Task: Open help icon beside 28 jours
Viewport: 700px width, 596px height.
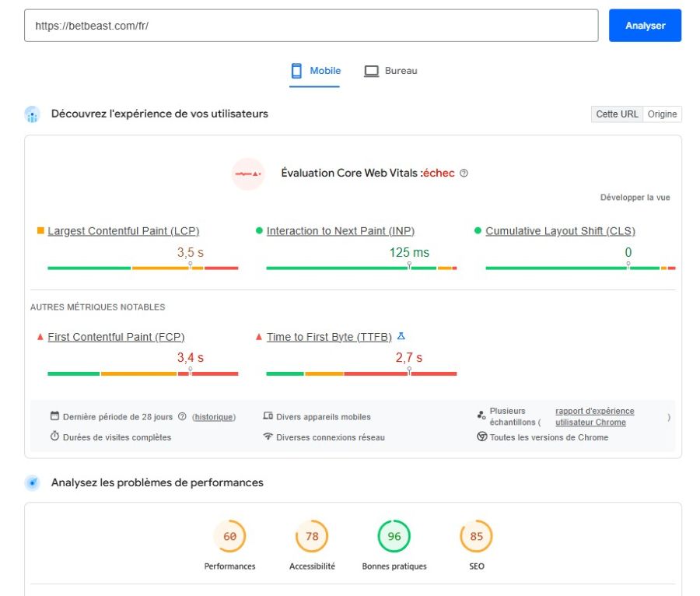Action: 182,416
